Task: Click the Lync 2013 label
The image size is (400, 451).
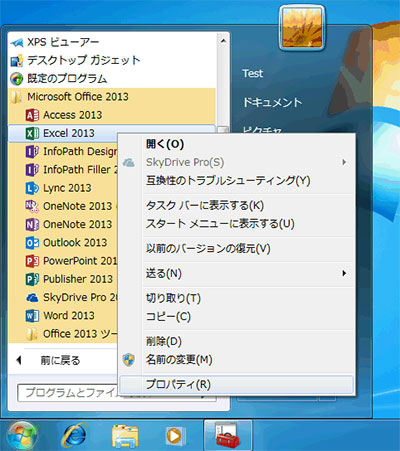Action: click(x=67, y=188)
